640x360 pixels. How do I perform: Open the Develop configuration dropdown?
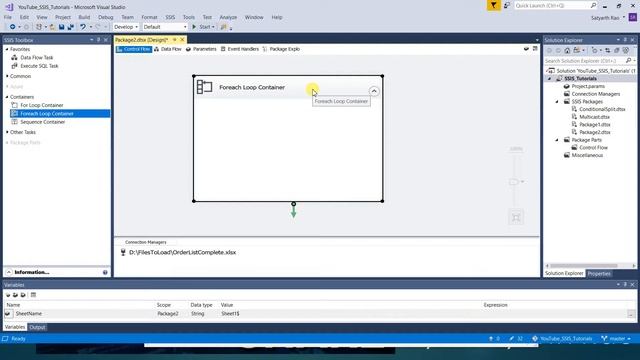126,27
